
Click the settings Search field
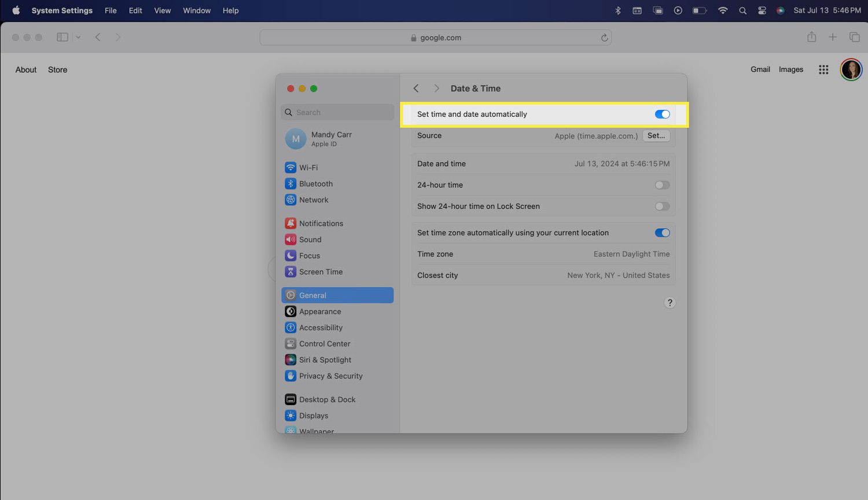[x=338, y=112]
